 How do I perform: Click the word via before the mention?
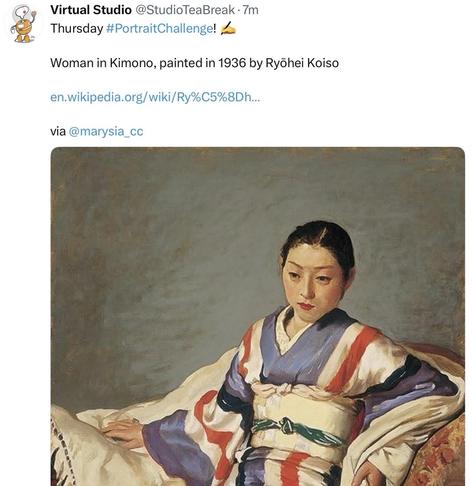pos(58,131)
